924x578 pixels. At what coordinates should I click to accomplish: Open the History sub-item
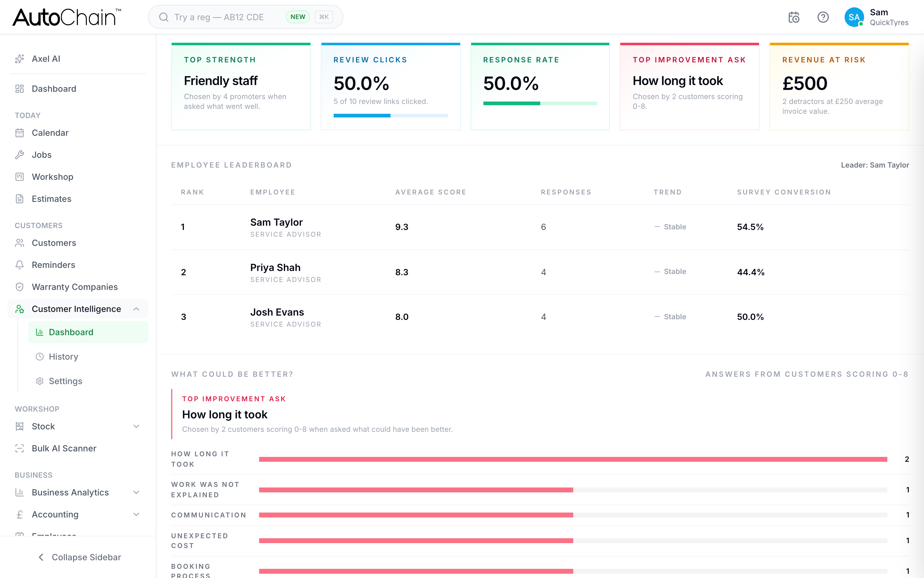tap(88, 357)
